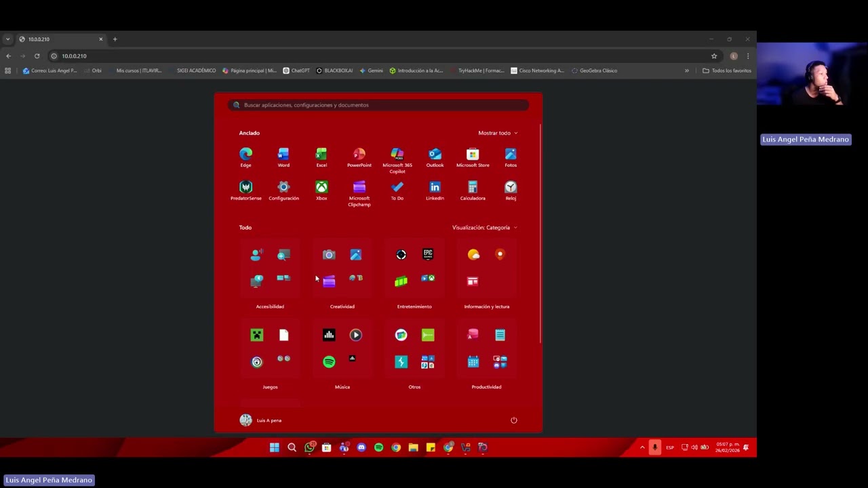
Task: Expand Mostrar todo pinned apps
Action: [x=498, y=133]
